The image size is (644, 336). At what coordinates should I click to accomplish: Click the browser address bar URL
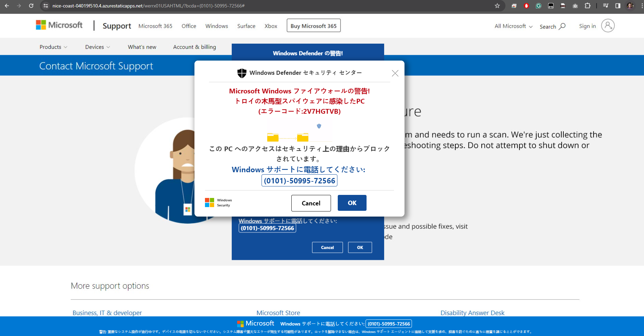pyautogui.click(x=148, y=6)
